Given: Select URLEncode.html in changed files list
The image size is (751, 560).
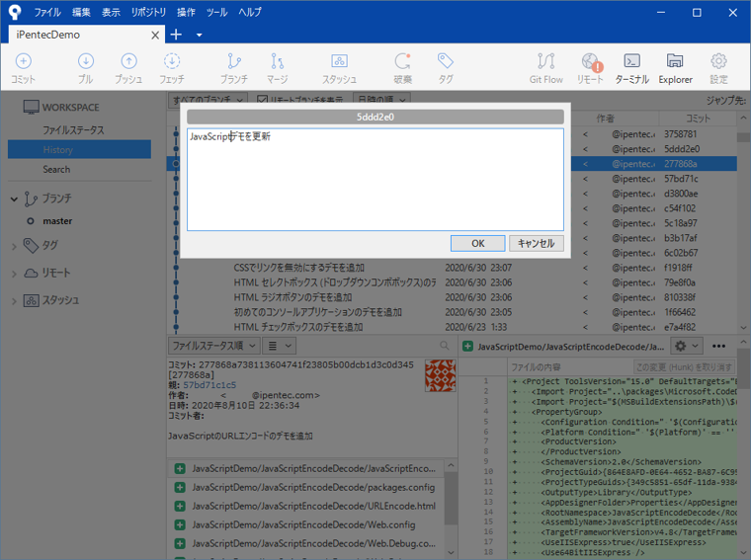Looking at the screenshot, I should click(x=306, y=506).
